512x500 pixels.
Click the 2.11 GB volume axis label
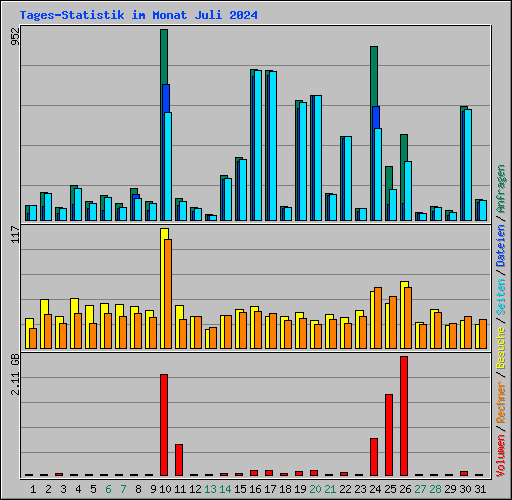coord(15,374)
